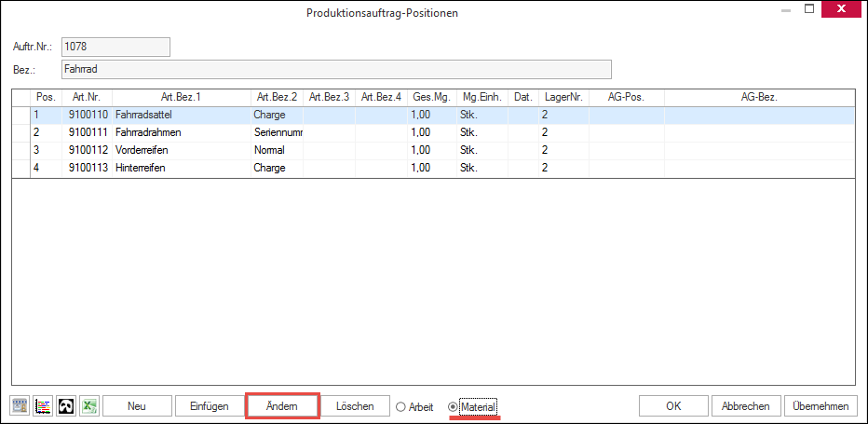Click the Charge cell in Hinterreifen row

[277, 168]
